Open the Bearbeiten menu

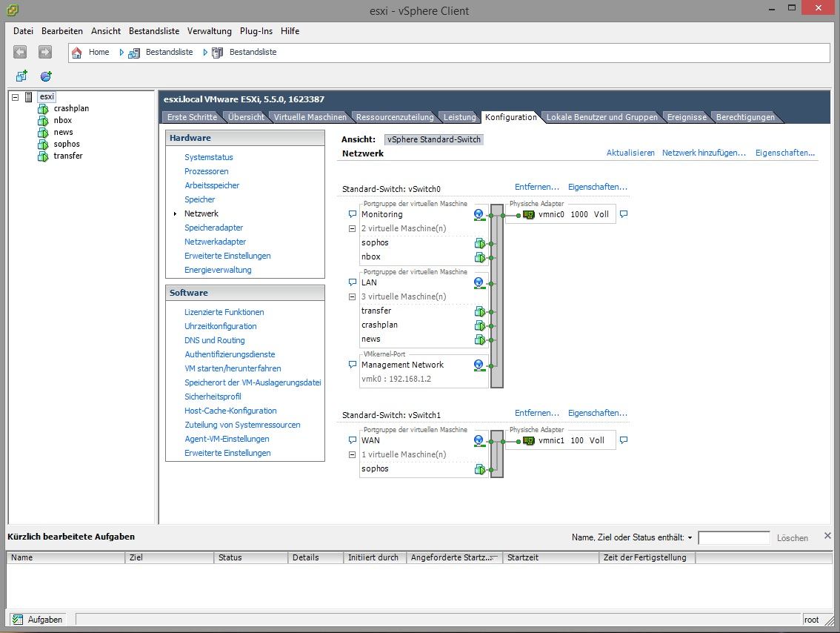pos(62,31)
